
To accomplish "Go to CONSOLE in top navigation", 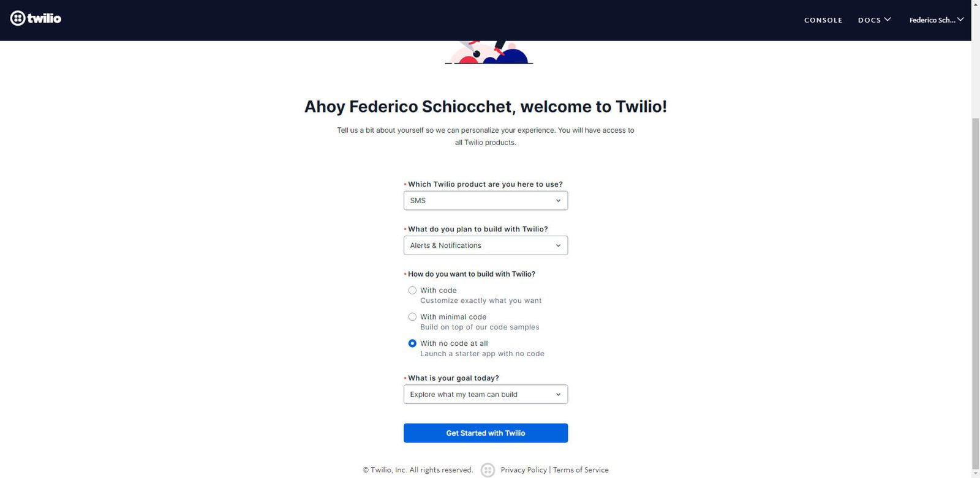I will tap(823, 20).
